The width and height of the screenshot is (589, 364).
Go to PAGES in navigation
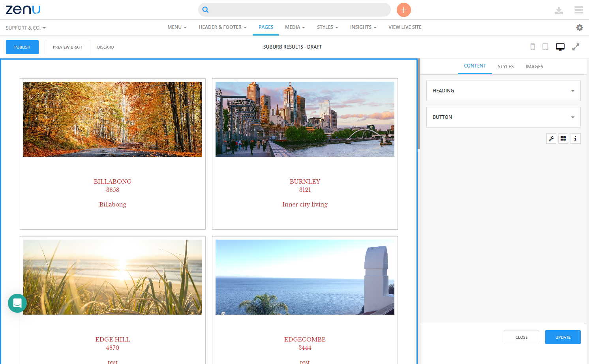point(266,27)
